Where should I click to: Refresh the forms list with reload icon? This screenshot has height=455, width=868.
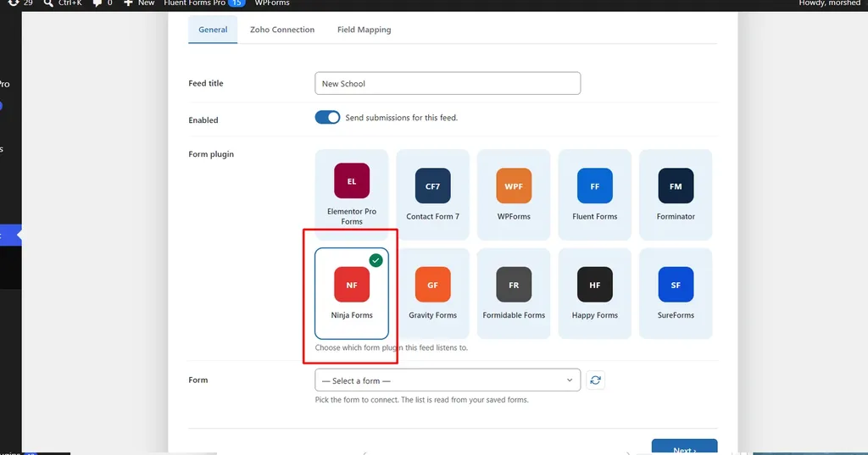click(x=595, y=380)
